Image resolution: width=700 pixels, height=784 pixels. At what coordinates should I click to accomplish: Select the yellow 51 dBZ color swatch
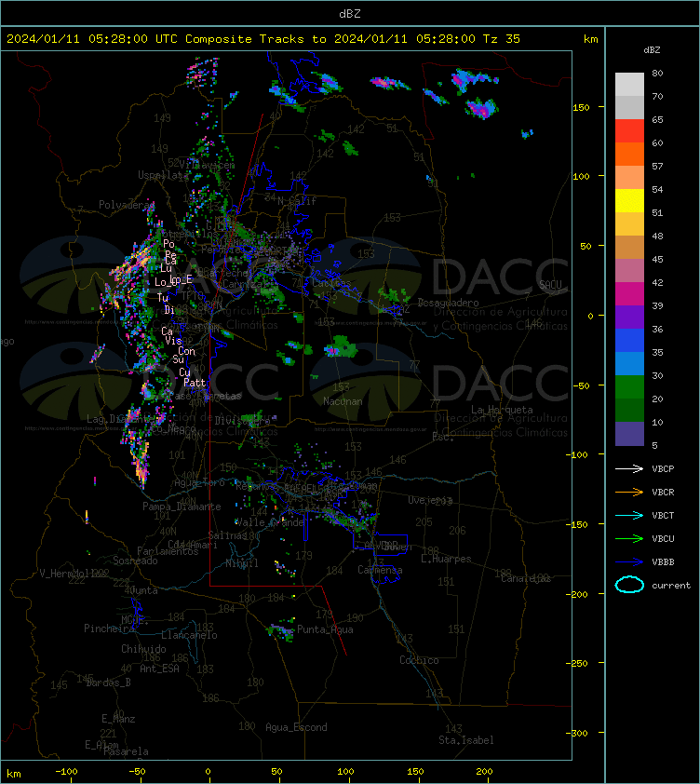coord(629,200)
